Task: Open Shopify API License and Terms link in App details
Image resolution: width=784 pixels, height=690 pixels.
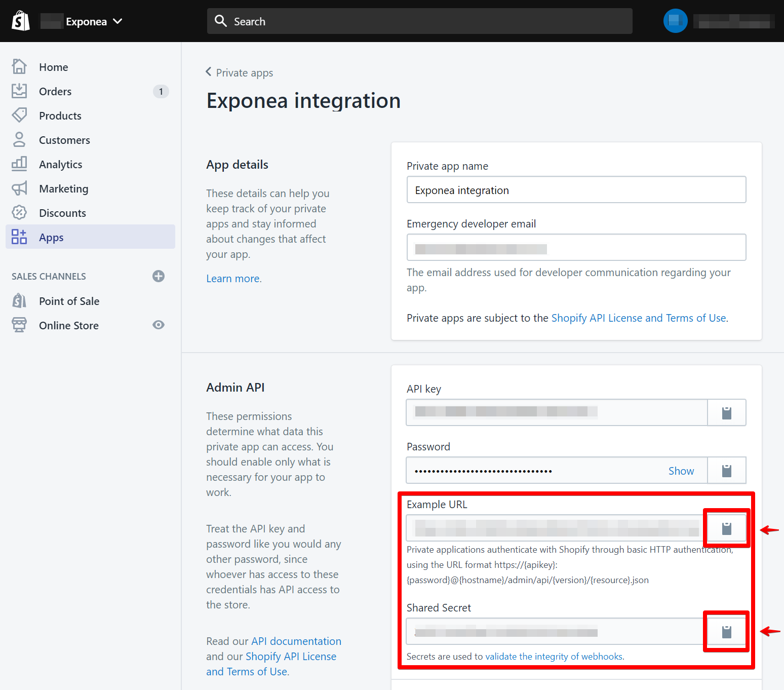Action: coord(639,318)
